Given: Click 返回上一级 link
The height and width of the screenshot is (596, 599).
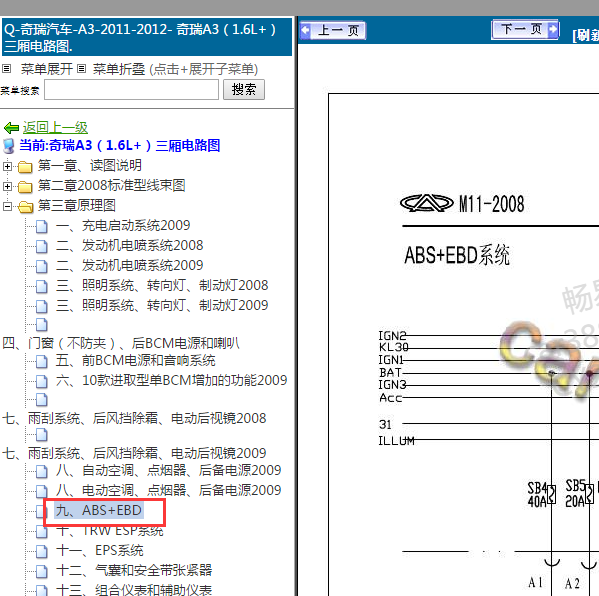Looking at the screenshot, I should pos(55,128).
